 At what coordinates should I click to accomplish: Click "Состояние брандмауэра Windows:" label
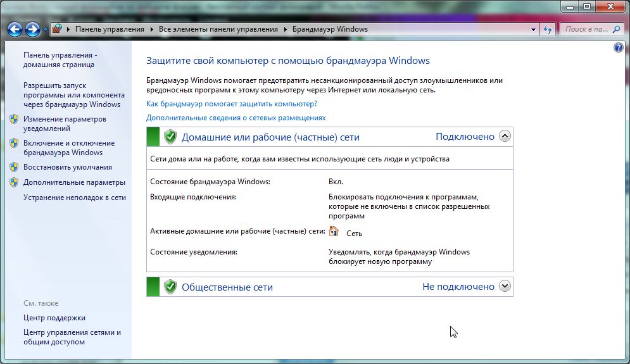point(210,182)
